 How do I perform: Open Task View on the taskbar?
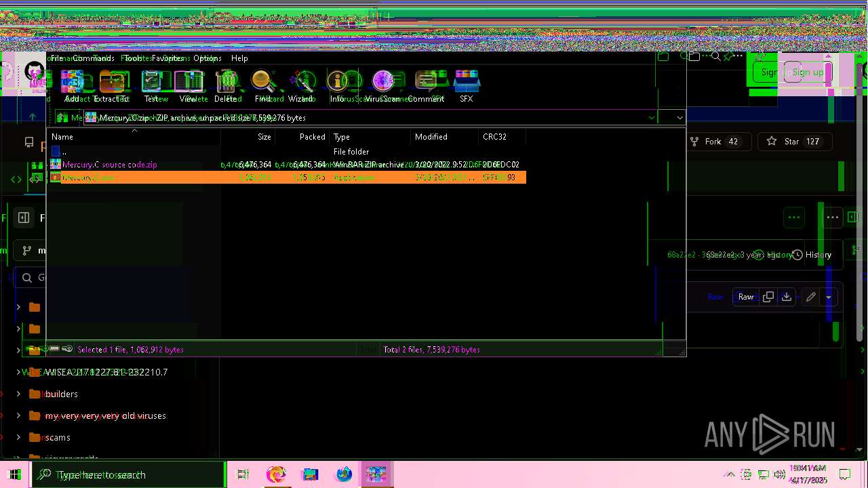point(243,474)
